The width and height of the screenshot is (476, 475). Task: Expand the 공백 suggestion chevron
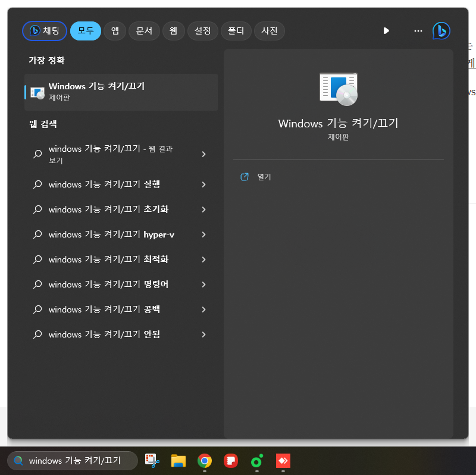(x=203, y=310)
